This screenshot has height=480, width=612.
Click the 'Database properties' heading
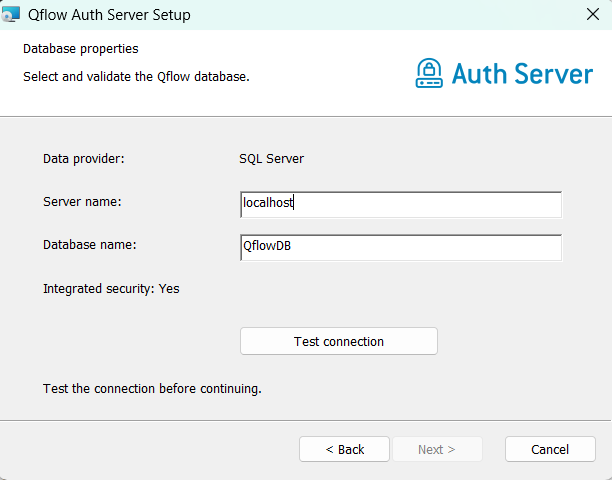pos(81,49)
